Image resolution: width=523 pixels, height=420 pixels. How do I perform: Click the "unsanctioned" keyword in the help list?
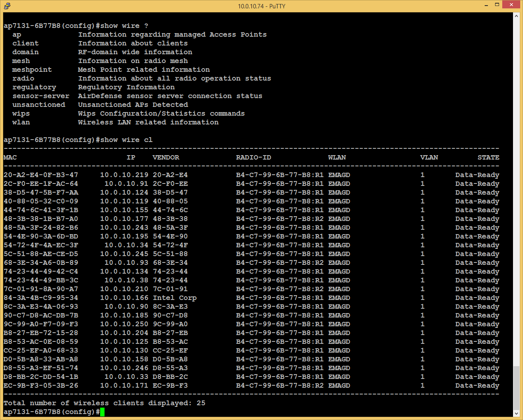[39, 105]
